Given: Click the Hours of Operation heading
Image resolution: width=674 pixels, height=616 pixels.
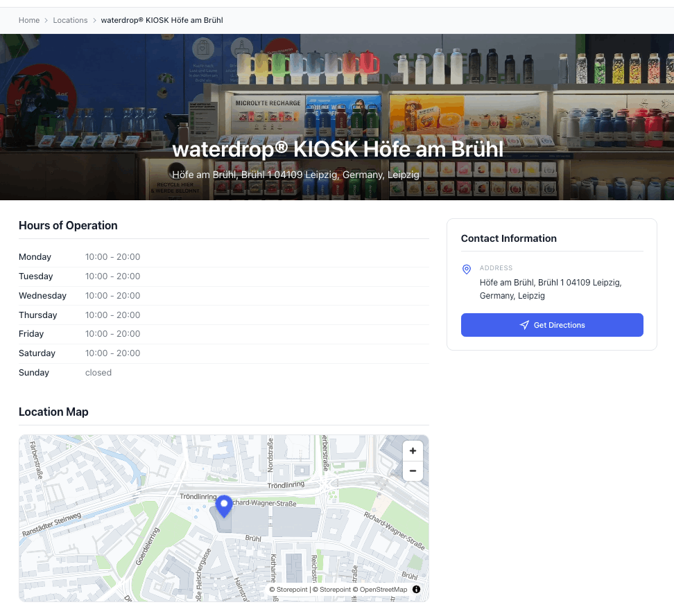Looking at the screenshot, I should [x=68, y=225].
